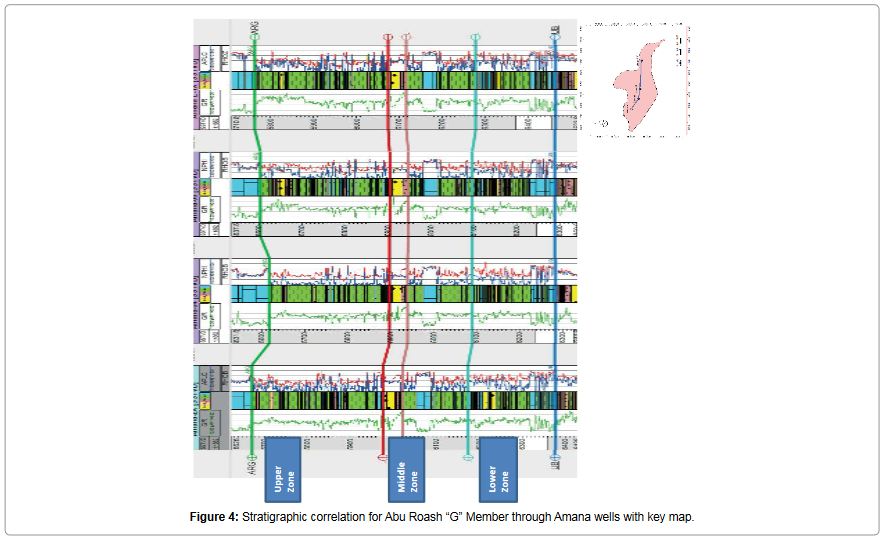The height and width of the screenshot is (543, 888).
Task: Click the red marker circle at top
Action: pyautogui.click(x=389, y=38)
